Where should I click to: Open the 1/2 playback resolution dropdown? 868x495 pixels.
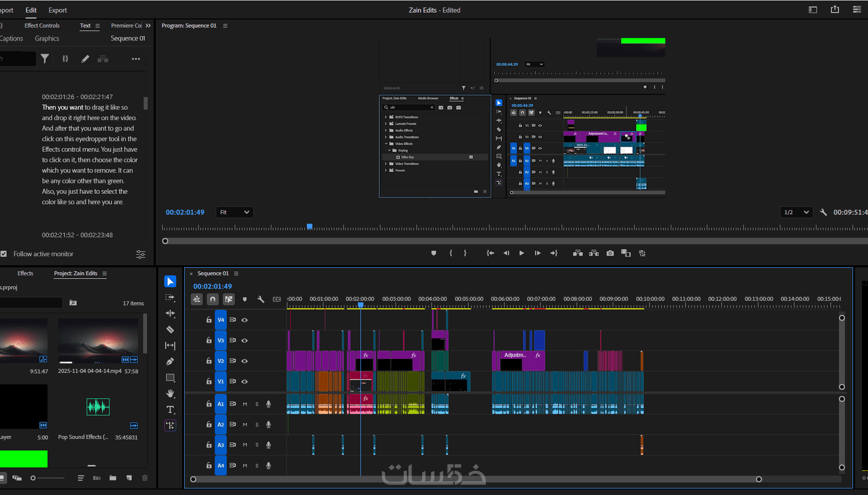coord(797,212)
